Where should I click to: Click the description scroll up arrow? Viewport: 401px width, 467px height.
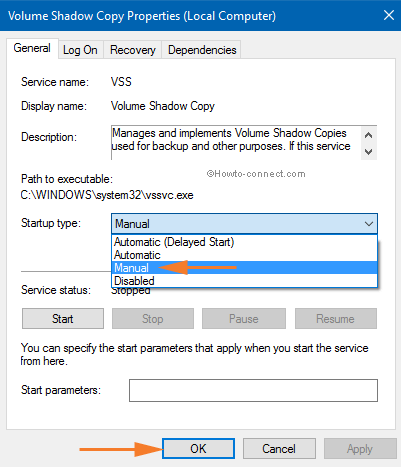(x=368, y=135)
